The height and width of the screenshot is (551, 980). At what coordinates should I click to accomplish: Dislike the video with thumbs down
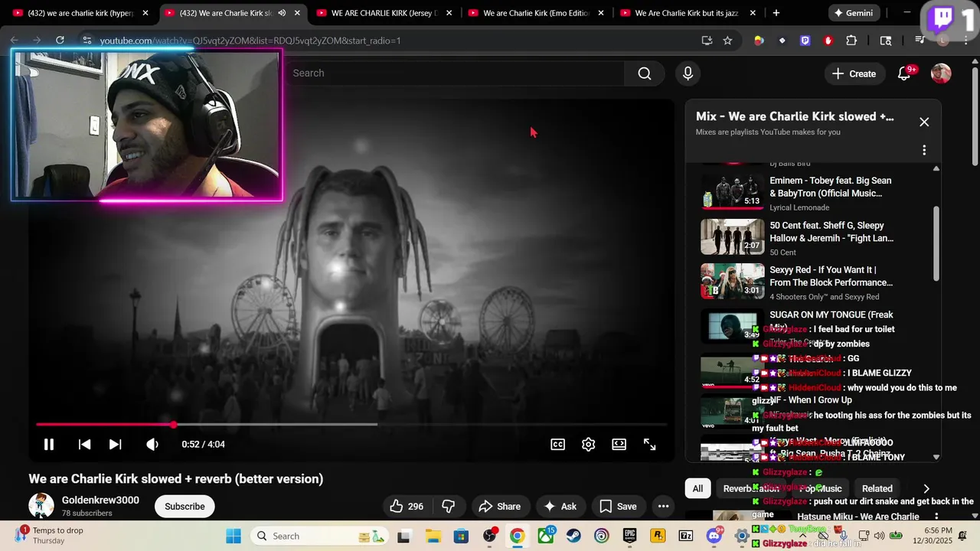449,506
